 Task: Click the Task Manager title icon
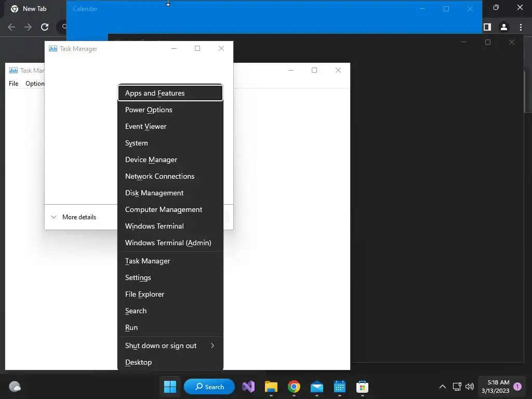[53, 48]
